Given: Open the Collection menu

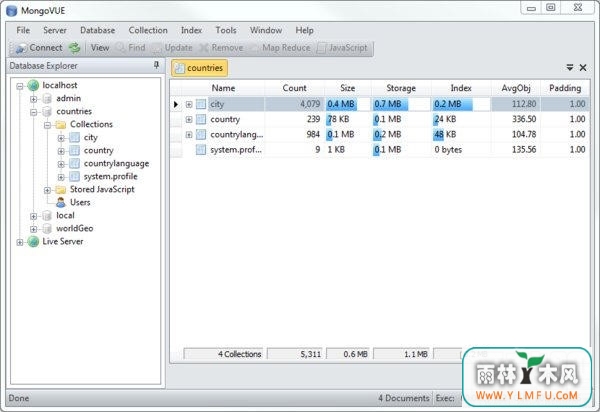Looking at the screenshot, I should click(x=148, y=30).
